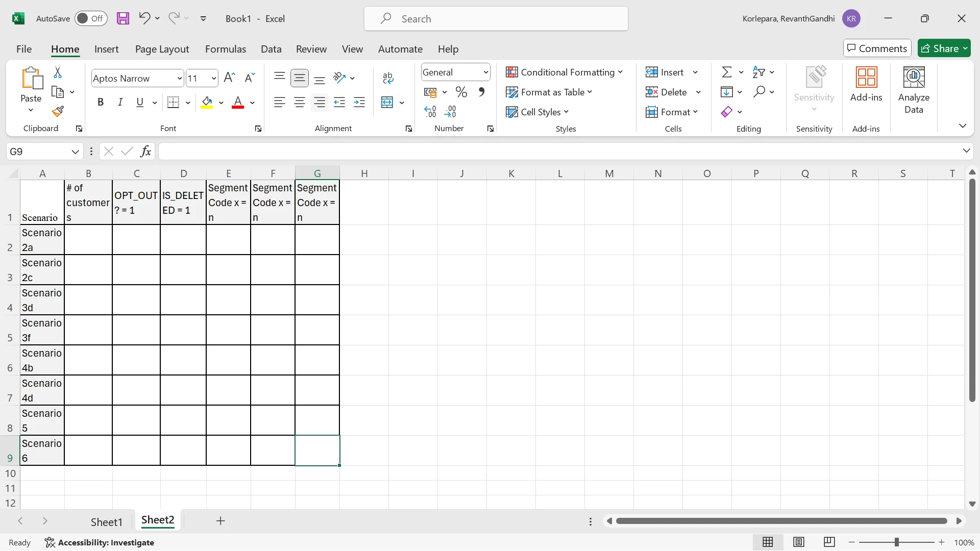Click the Wrap Text icon

[388, 78]
